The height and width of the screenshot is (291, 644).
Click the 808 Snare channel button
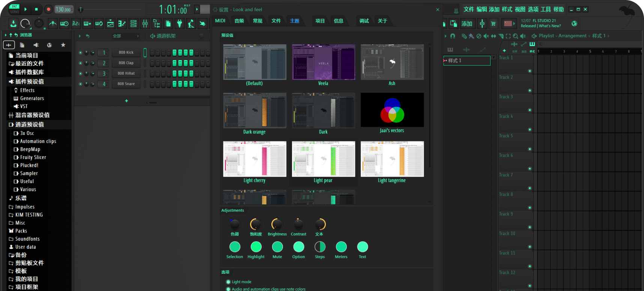click(126, 84)
